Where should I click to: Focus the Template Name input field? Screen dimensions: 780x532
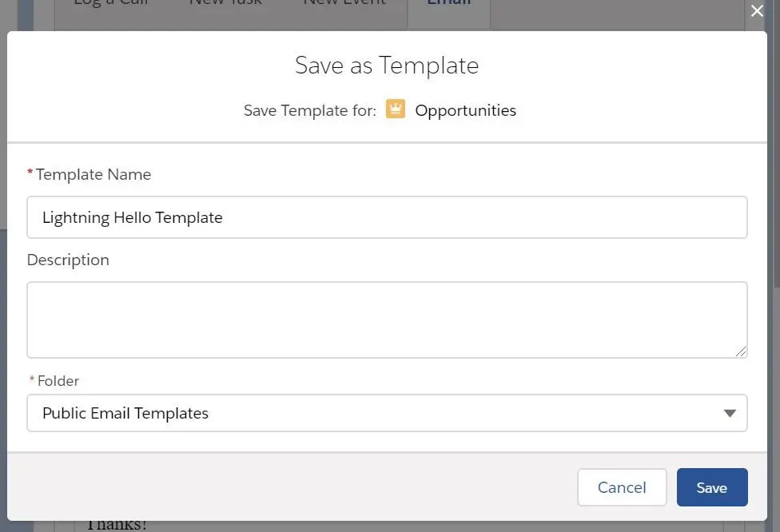click(x=387, y=217)
